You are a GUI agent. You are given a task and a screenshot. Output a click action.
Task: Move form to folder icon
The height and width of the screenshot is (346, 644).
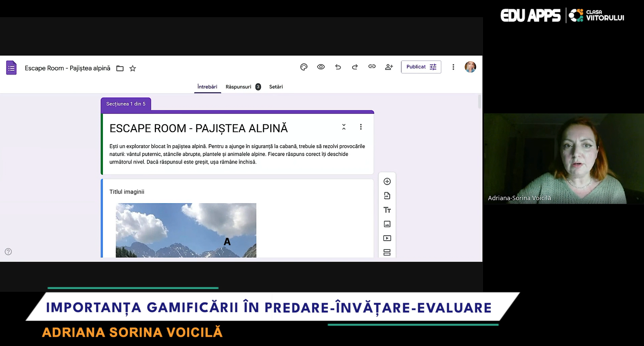pyautogui.click(x=120, y=68)
